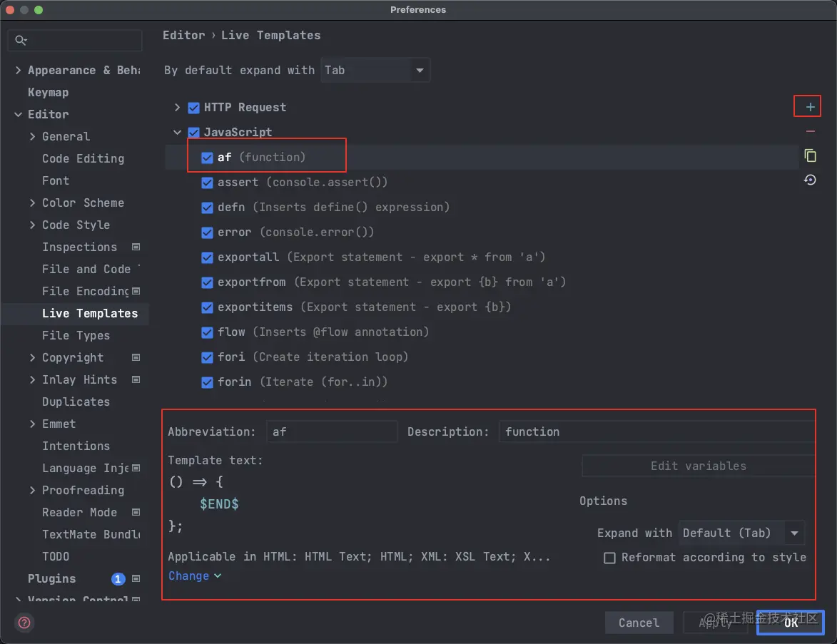Add a new live template with plus icon
The height and width of the screenshot is (644, 837).
pyautogui.click(x=809, y=107)
